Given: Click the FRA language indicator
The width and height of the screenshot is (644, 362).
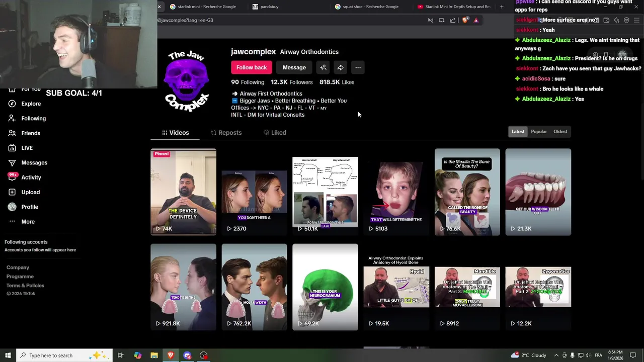Looking at the screenshot, I should click(598, 355).
